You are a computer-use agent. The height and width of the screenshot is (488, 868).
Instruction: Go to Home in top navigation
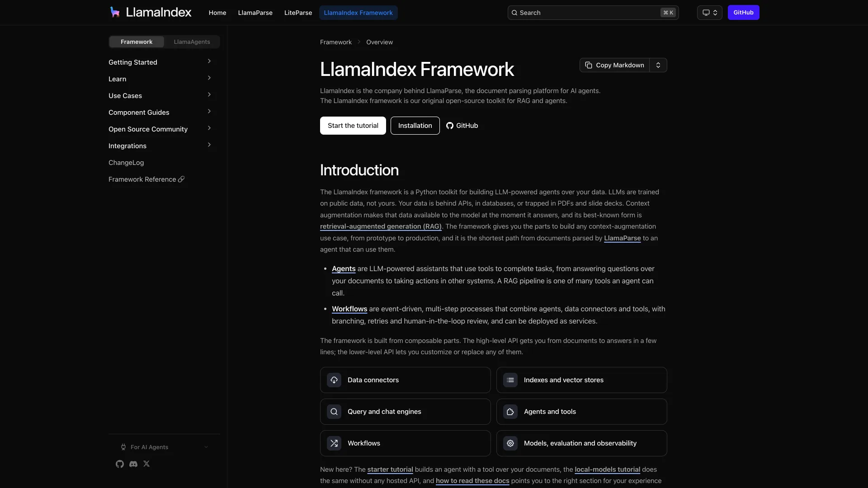coord(217,13)
